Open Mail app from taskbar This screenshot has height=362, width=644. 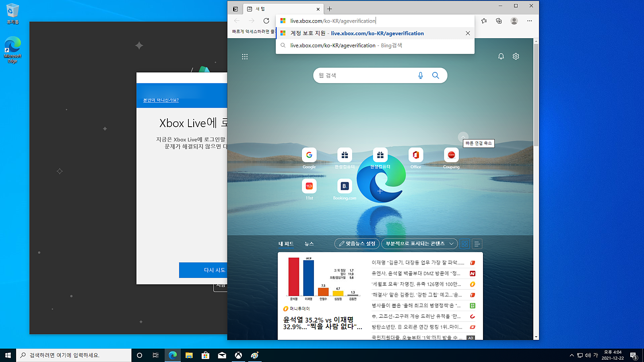pos(222,355)
